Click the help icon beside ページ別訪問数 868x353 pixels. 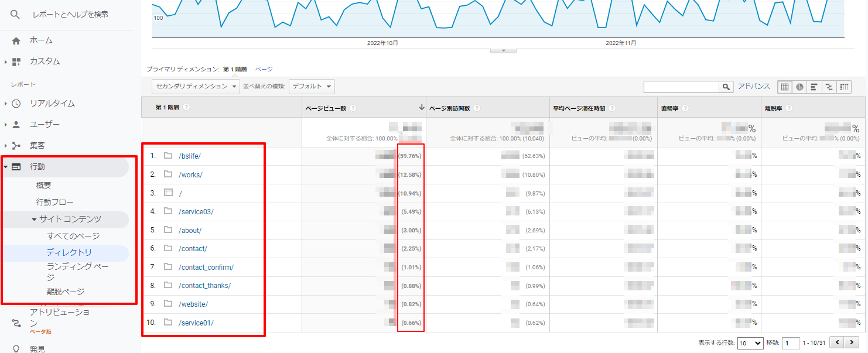[x=477, y=108]
